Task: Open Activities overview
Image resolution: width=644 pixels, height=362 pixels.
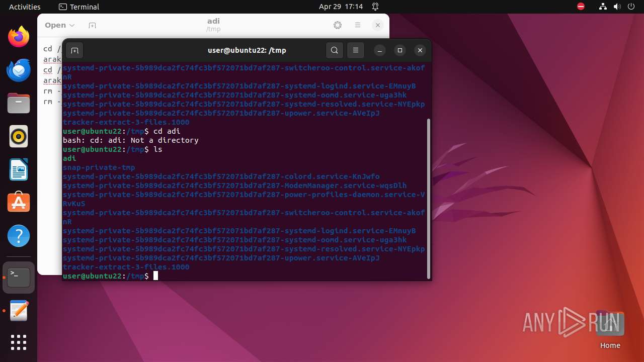Action: pos(25,7)
